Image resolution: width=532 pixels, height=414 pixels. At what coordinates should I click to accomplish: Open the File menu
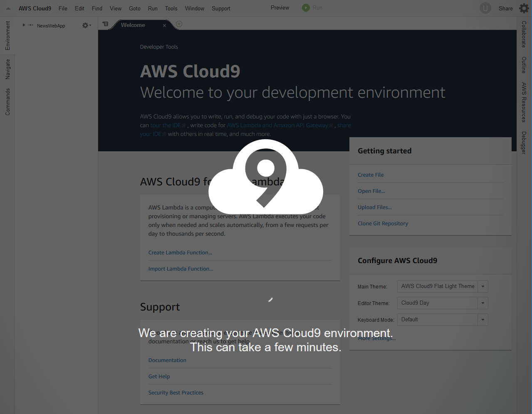[63, 8]
